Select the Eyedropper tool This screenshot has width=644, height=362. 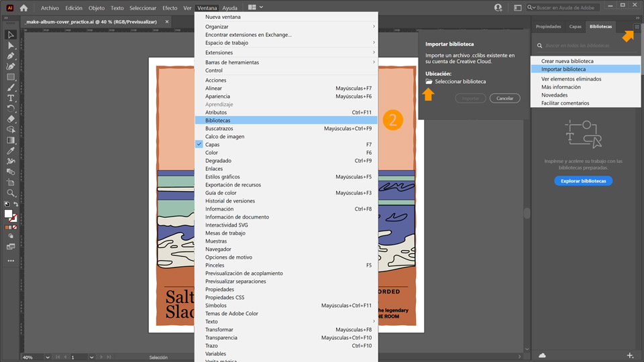tap(11, 151)
